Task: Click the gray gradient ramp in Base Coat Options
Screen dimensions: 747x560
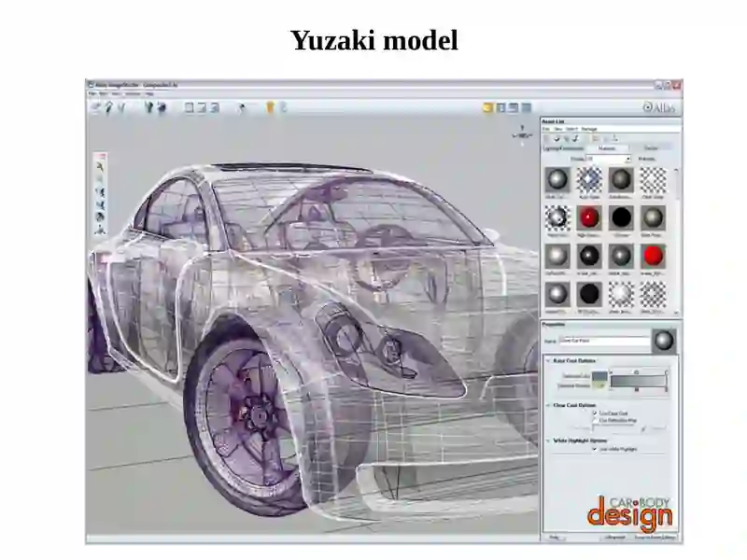Action: click(639, 381)
